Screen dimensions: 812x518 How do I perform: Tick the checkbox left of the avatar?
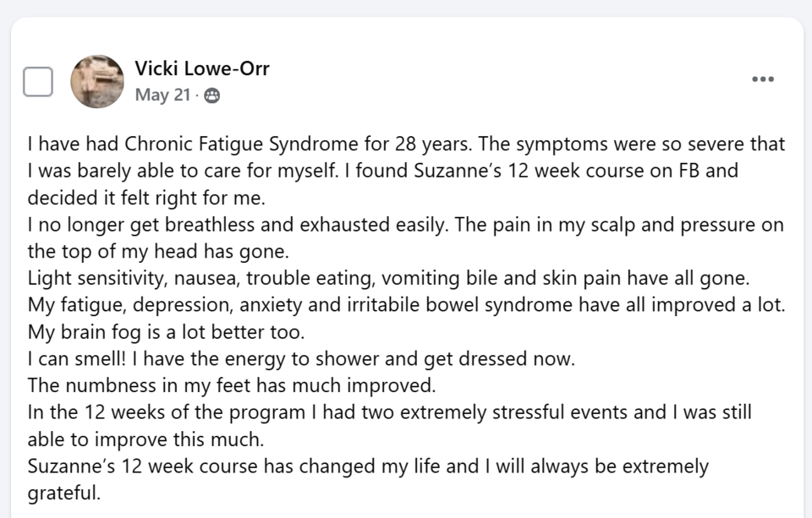[38, 82]
